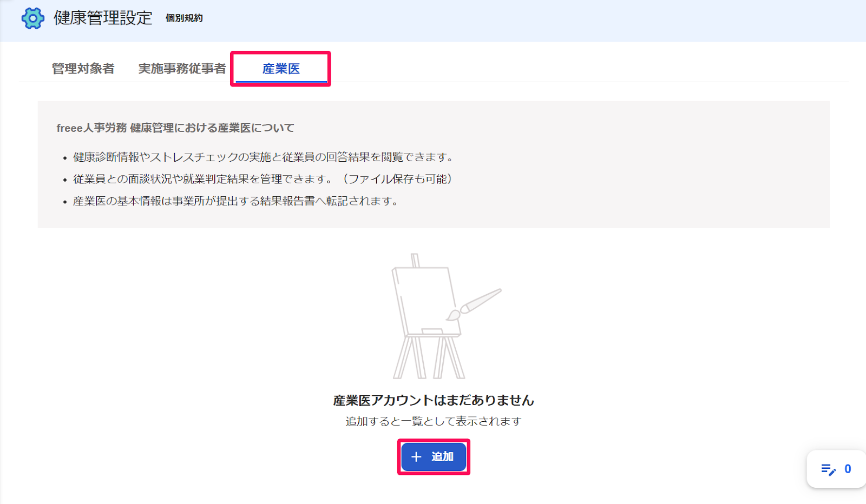Click the text 追加すると一覧として表示されます

[x=434, y=421]
